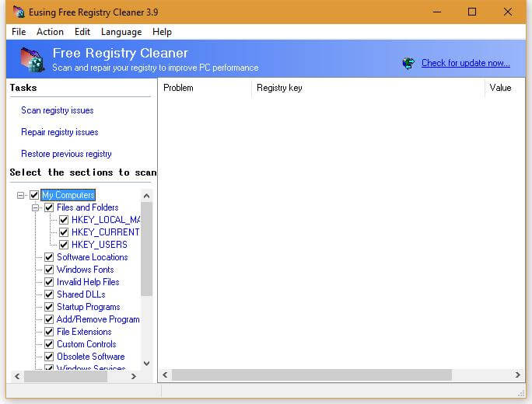Toggle HKEY_USERS checkbox
The height and width of the screenshot is (404, 532).
(x=64, y=245)
